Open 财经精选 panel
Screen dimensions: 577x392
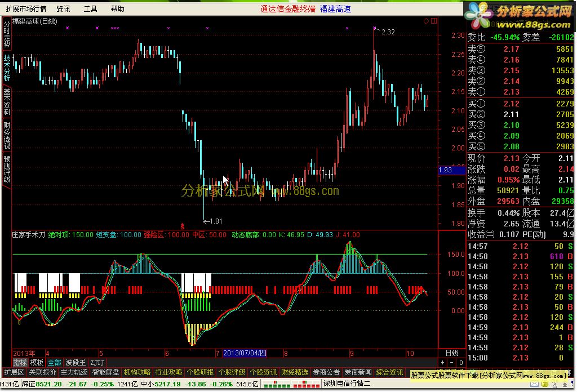tap(295, 372)
